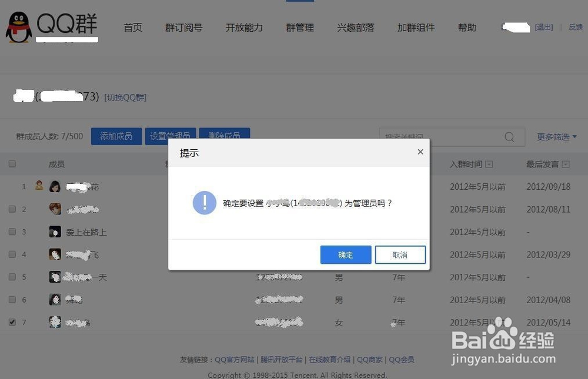Screen dimensions: 588x379
Task: Check the box for 爱上在路上 row 3
Action: [12, 232]
